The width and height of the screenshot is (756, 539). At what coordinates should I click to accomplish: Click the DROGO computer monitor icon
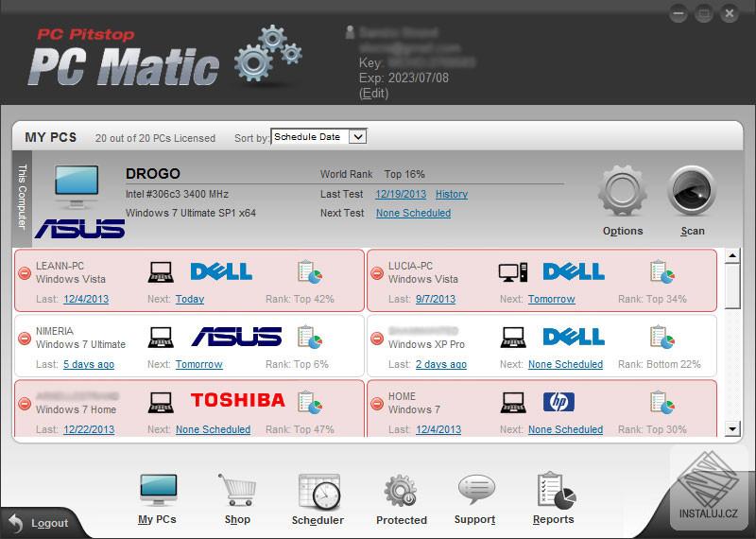[x=77, y=186]
